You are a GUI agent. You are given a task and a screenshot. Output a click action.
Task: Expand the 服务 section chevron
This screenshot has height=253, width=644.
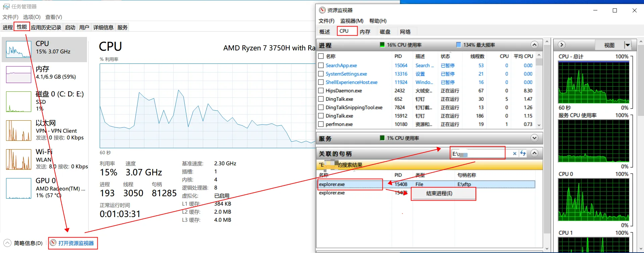tap(535, 138)
